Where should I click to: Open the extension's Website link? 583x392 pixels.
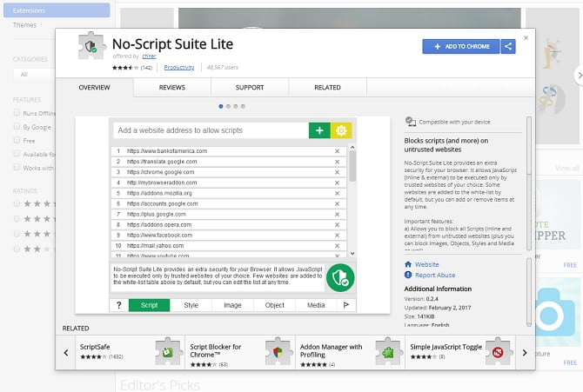pos(427,264)
